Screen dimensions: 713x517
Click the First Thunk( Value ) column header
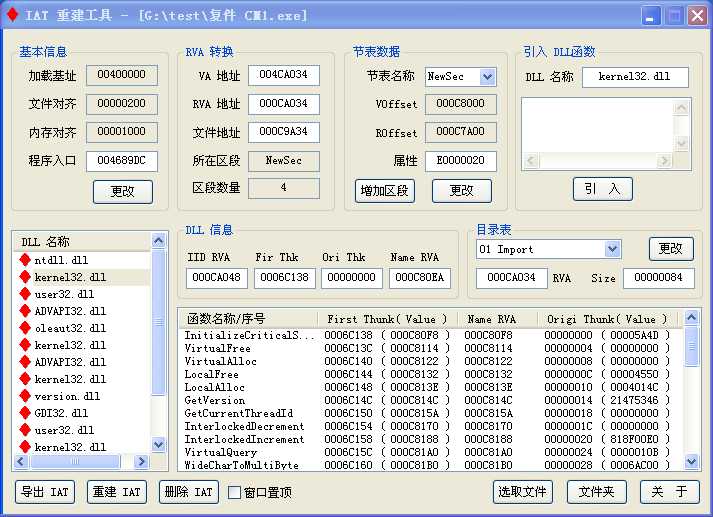387,319
